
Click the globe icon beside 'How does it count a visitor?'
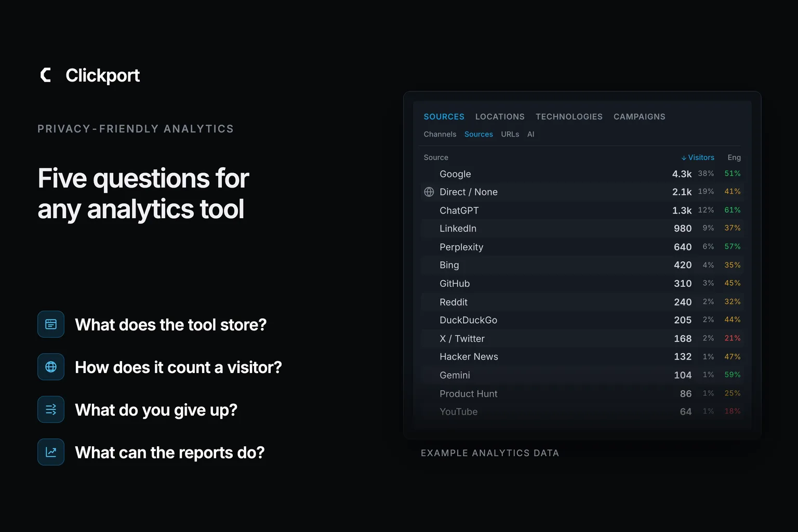(51, 367)
